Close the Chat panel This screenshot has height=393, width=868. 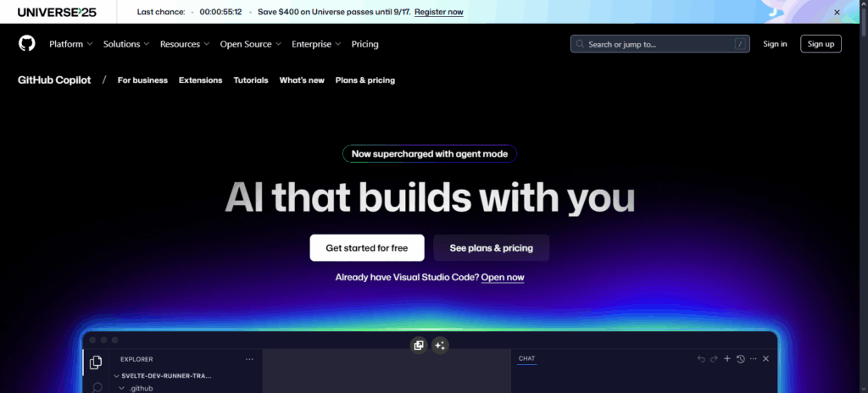click(x=766, y=358)
